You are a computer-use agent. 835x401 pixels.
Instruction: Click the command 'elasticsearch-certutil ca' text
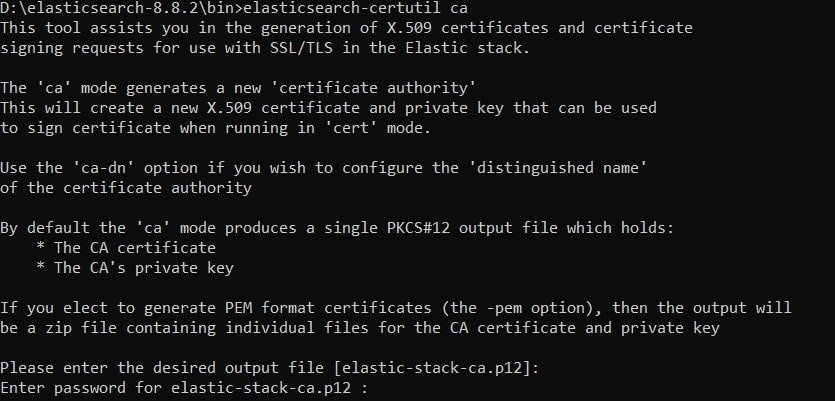pos(355,8)
